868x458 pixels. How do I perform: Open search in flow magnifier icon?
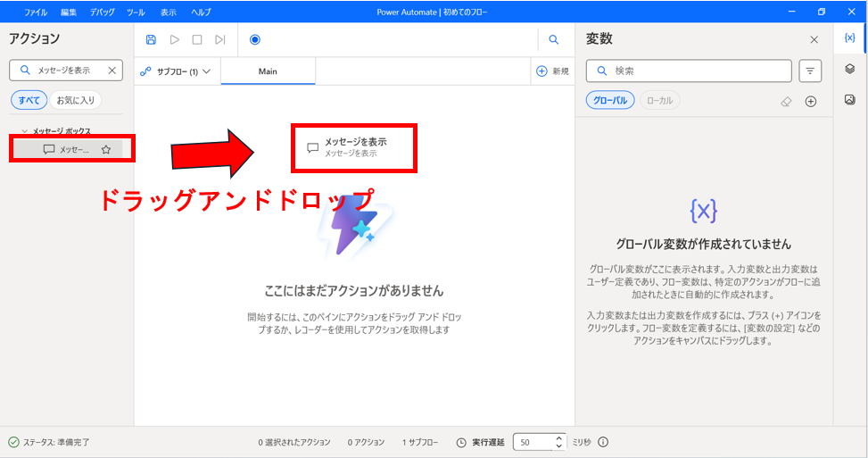553,40
